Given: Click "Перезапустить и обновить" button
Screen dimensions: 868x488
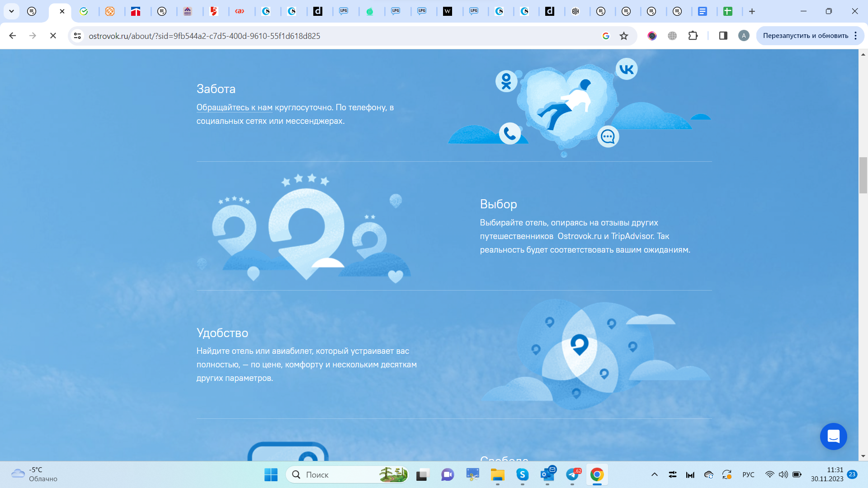Looking at the screenshot, I should [805, 36].
